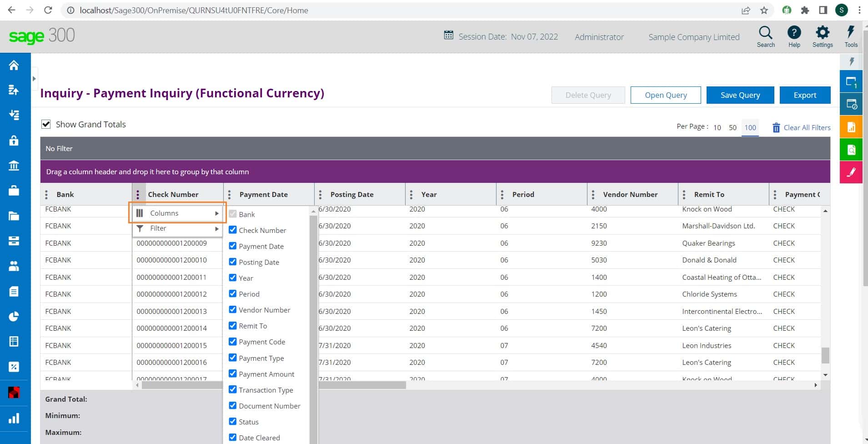
Task: Open the Home icon in left sidebar
Action: click(14, 66)
